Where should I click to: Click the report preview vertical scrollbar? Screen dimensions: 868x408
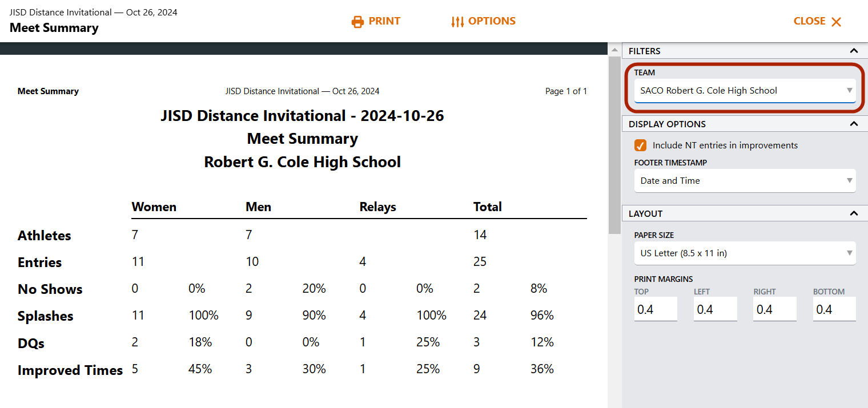(614, 145)
